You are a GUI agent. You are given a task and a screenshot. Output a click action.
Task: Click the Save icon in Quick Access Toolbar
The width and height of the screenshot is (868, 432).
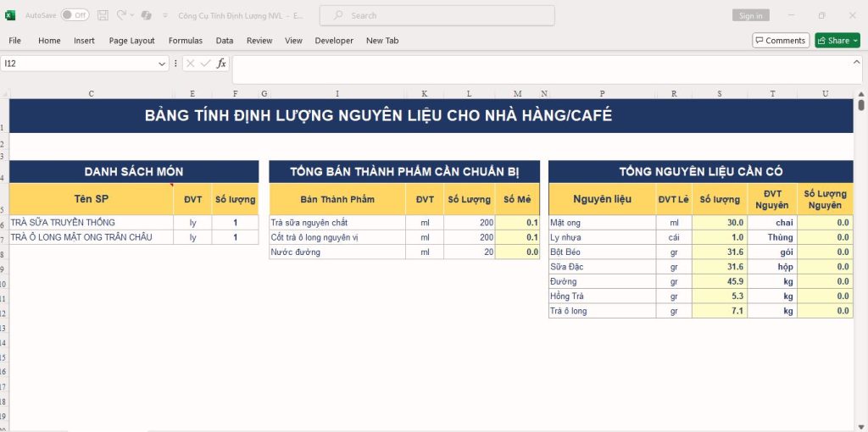(103, 15)
